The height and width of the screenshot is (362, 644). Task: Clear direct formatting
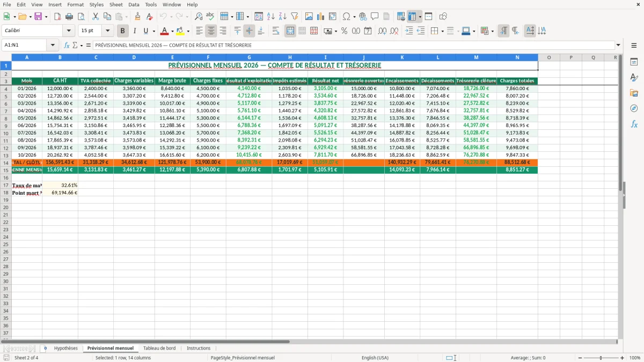[150, 17]
